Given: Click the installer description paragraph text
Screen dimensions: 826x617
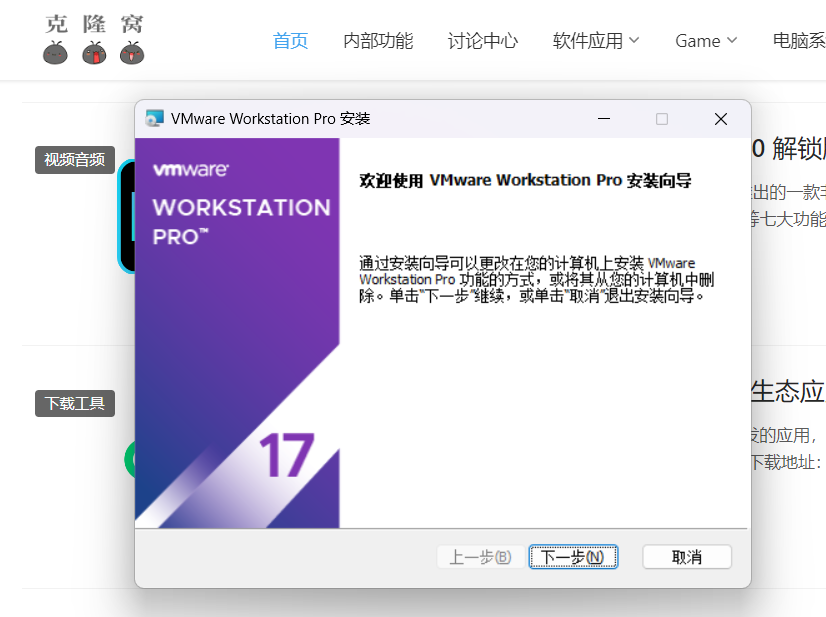Looking at the screenshot, I should (x=536, y=279).
